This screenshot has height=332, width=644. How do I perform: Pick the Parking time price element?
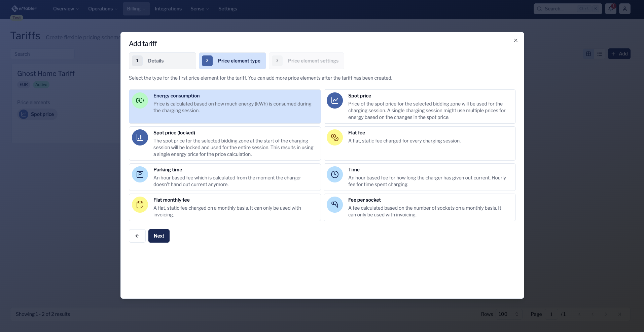(x=224, y=177)
